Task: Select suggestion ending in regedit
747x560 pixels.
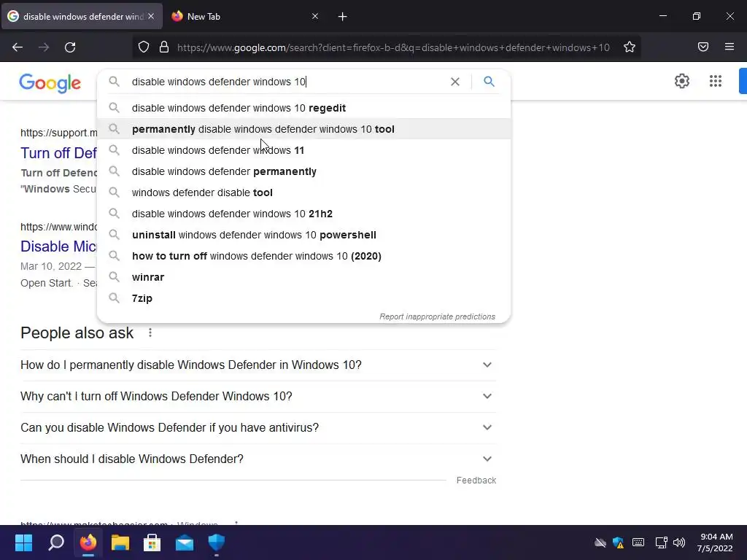Action: click(x=303, y=108)
